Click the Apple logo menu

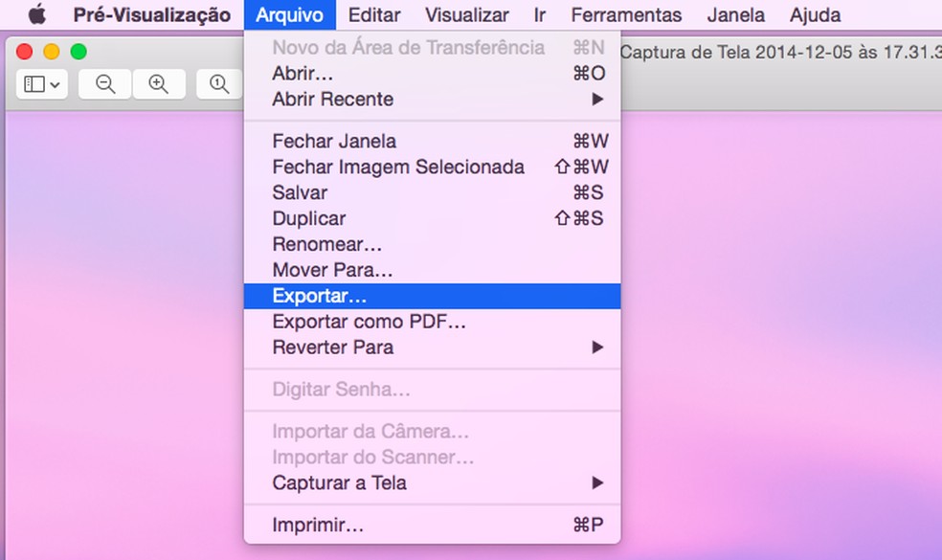pyautogui.click(x=37, y=14)
